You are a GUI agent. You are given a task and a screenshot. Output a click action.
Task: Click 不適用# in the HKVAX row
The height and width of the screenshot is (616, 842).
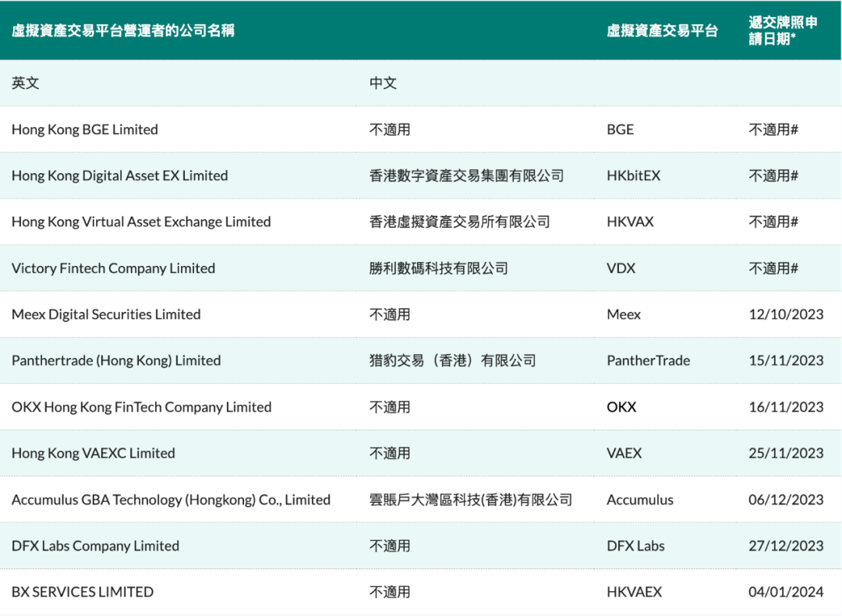774,221
